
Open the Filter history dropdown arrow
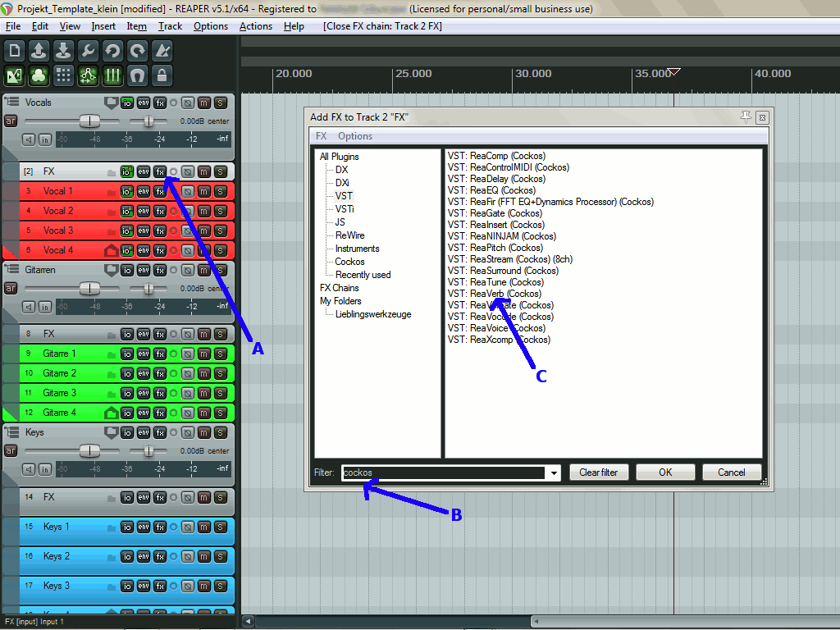tap(554, 472)
